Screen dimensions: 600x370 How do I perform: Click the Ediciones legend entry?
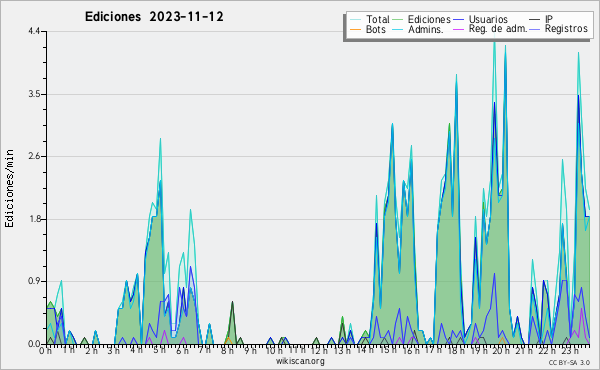click(422, 19)
